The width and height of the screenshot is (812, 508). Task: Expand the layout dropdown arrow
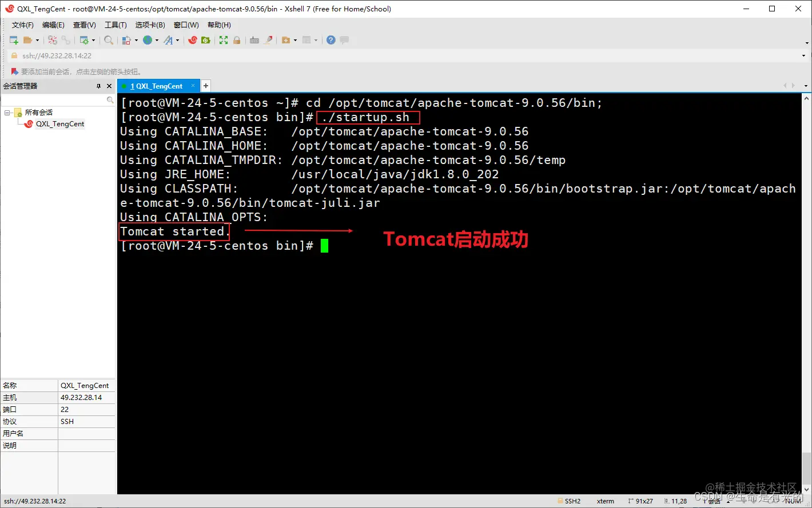pos(316,40)
